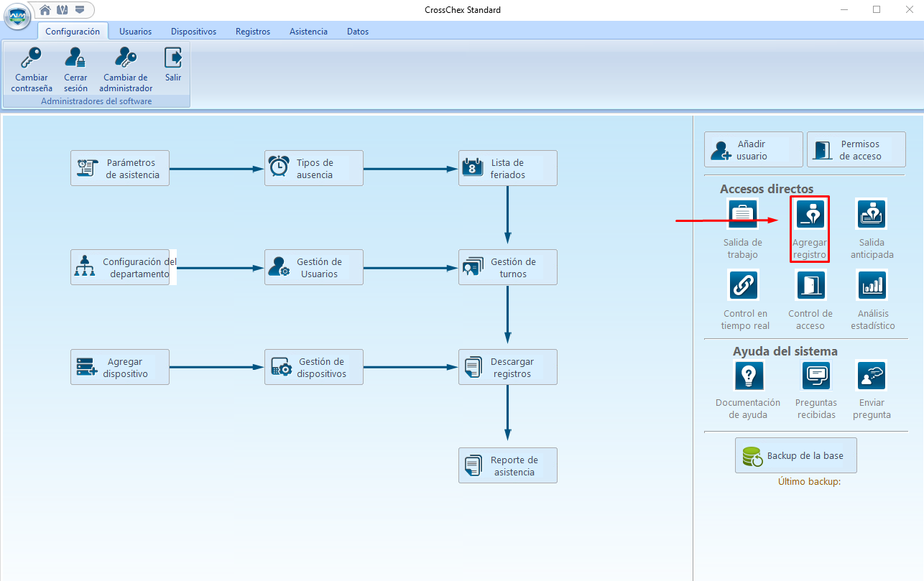Click Agregar dispositivo button

tap(120, 367)
